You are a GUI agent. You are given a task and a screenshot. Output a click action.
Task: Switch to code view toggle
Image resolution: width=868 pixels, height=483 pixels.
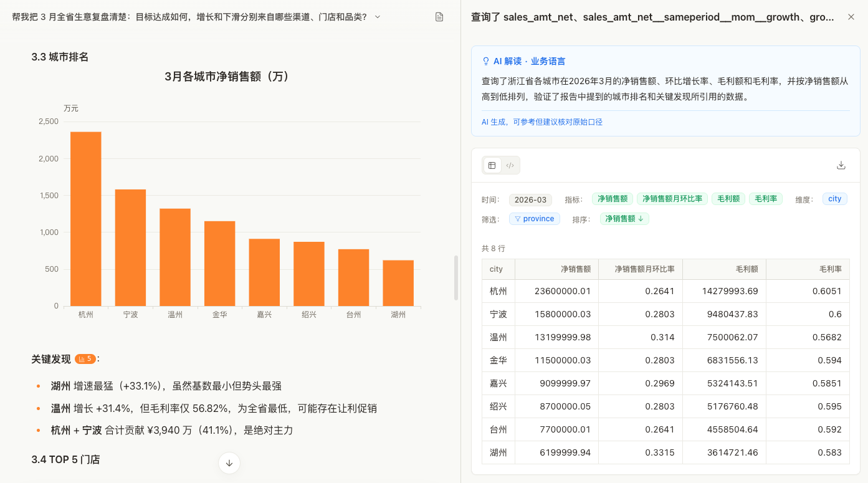tap(510, 165)
